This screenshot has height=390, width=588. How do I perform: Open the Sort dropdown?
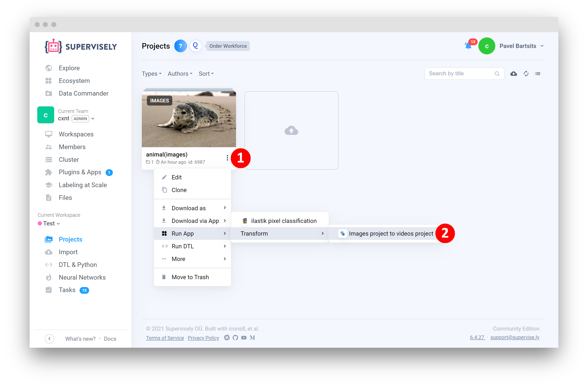[x=206, y=74]
